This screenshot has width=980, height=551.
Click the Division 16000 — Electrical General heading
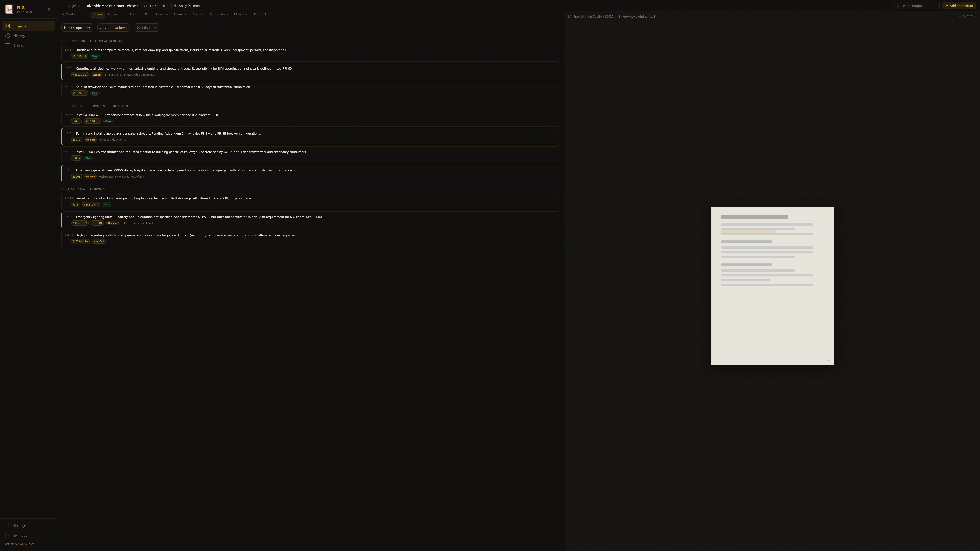[x=92, y=41]
